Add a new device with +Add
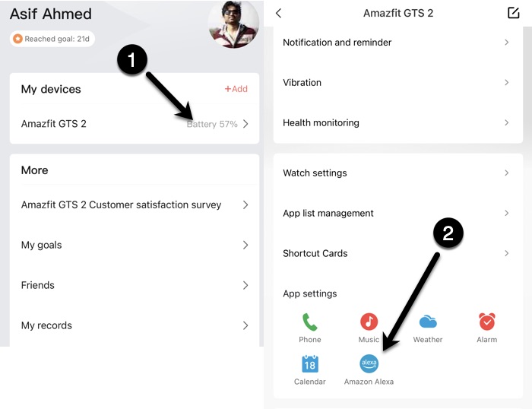The height and width of the screenshot is (409, 532). (236, 89)
